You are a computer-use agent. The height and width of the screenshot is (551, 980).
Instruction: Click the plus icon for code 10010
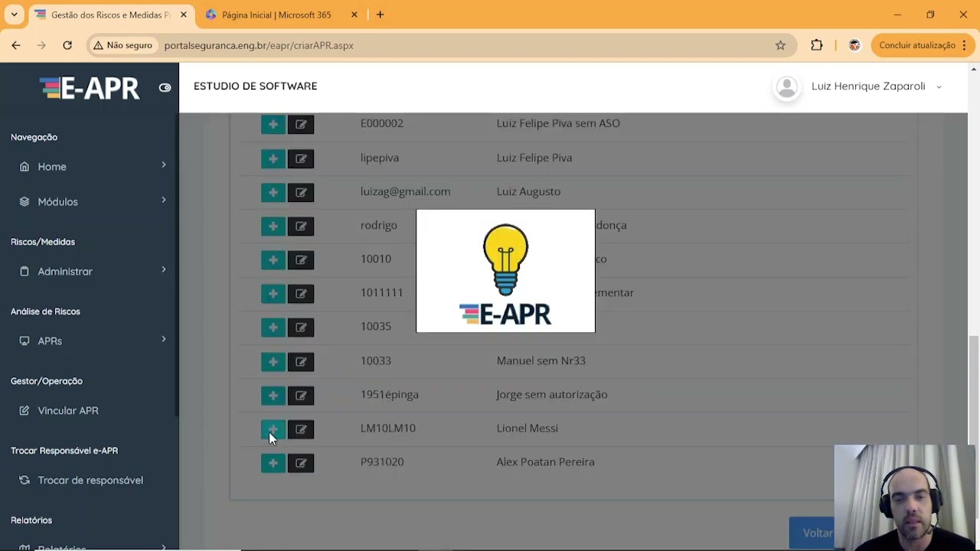click(x=273, y=259)
